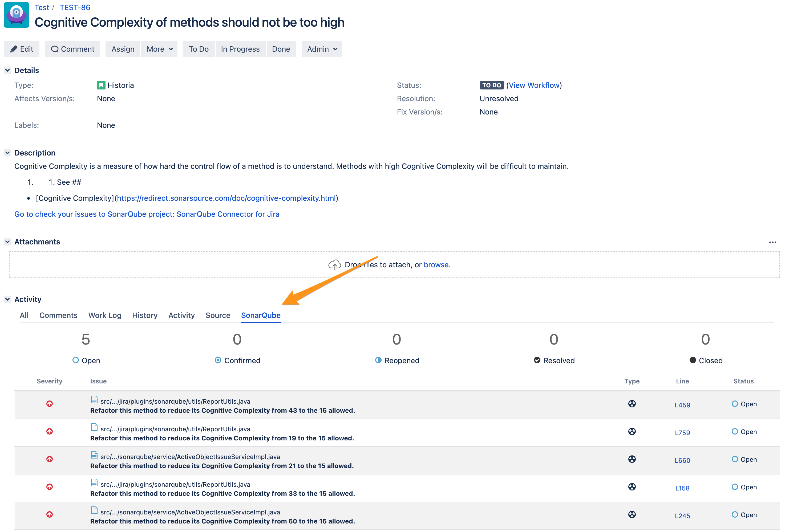Click the code smell type icon in L245 row
The width and height of the screenshot is (793, 532).
click(632, 515)
